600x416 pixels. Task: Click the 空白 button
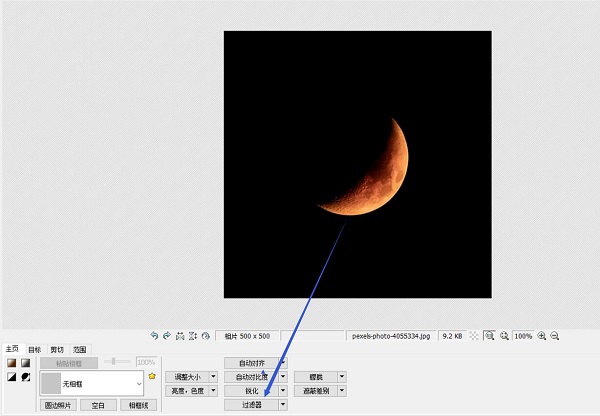click(97, 405)
